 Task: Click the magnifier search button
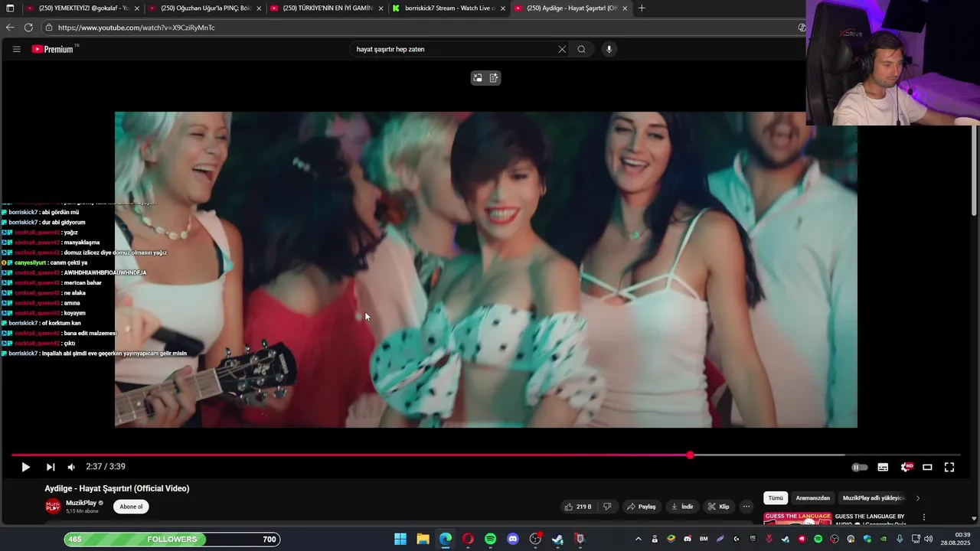tap(582, 49)
